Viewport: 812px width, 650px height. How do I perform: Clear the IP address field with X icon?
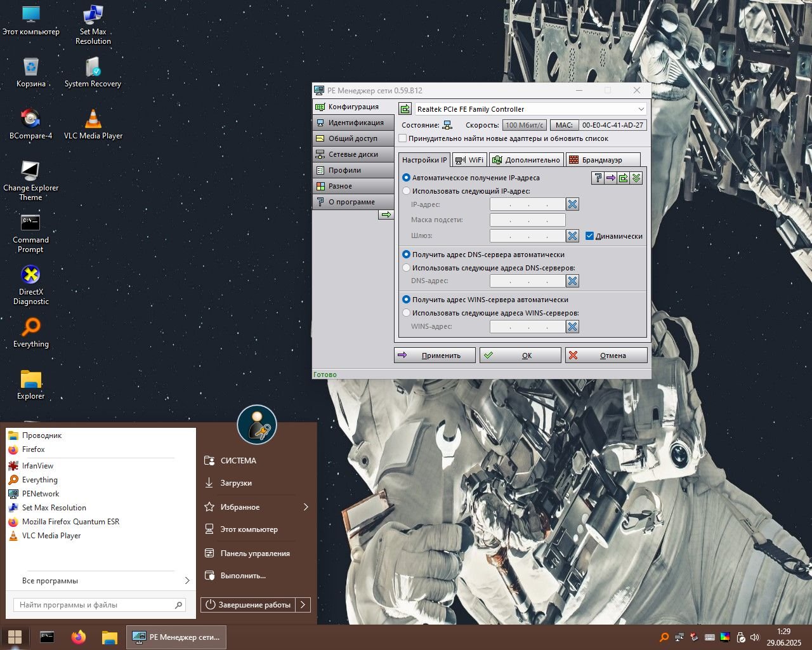point(572,204)
